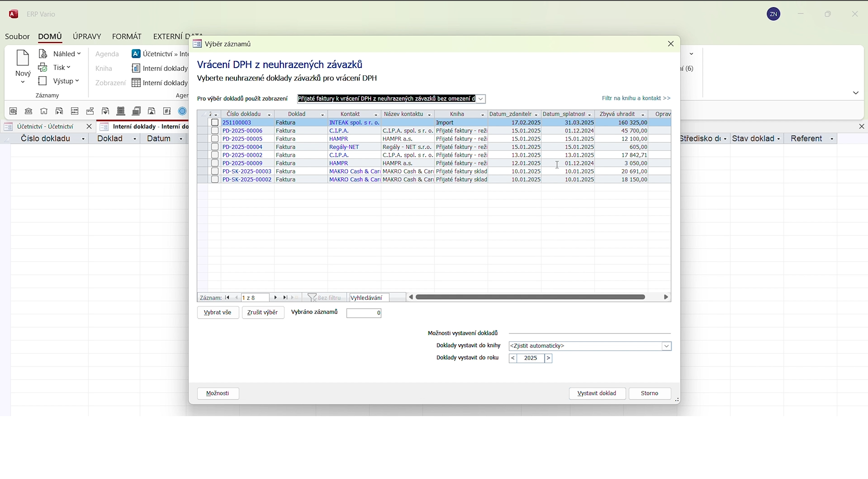
Task: Open the Náhled print preview icon
Action: 43,54
